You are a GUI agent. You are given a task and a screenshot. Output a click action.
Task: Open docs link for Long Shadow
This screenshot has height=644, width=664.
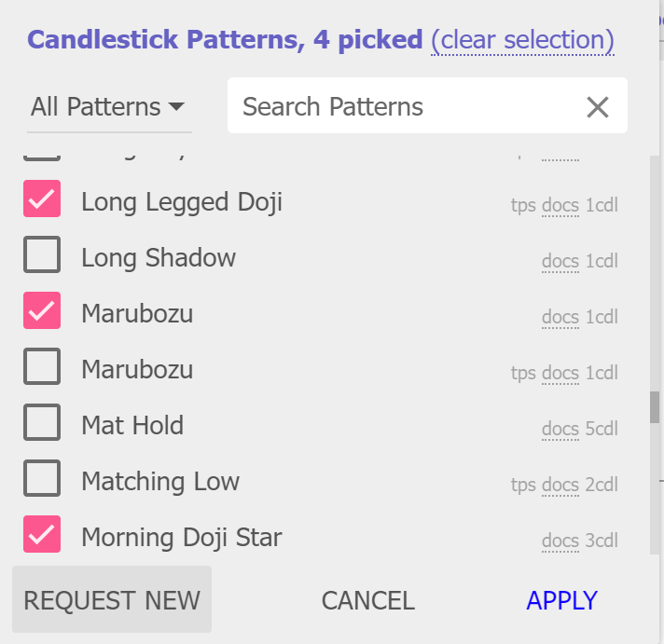(x=560, y=261)
